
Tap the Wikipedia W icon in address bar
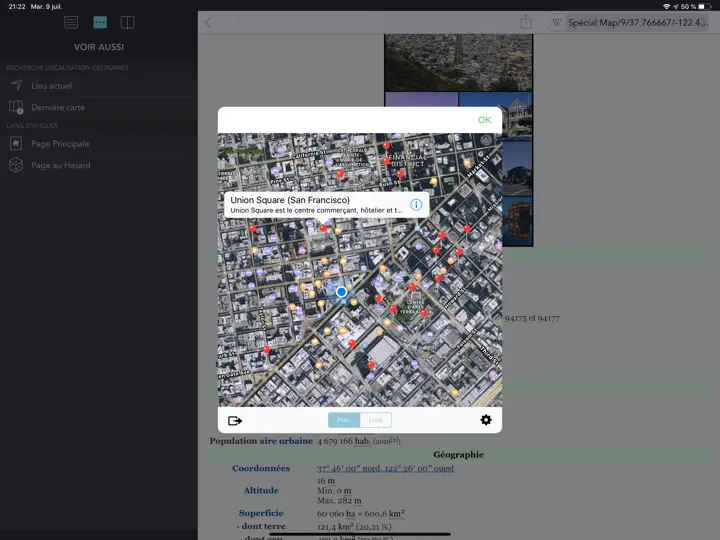(557, 22)
